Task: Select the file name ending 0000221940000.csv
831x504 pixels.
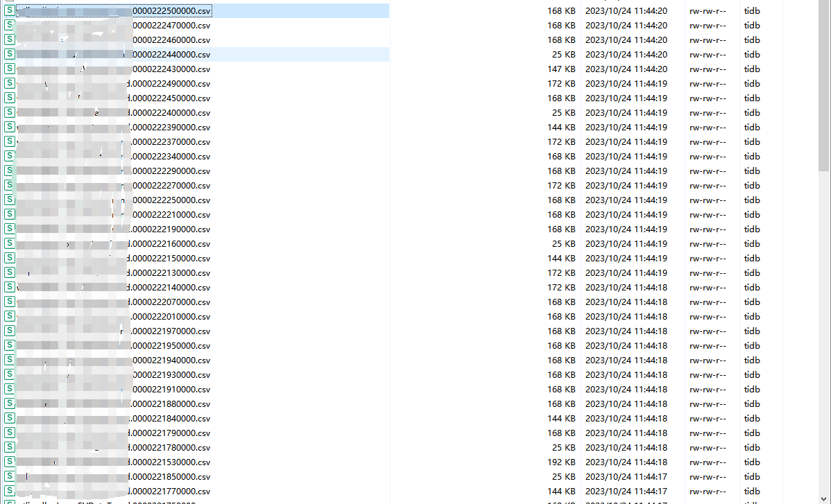Action: click(170, 360)
